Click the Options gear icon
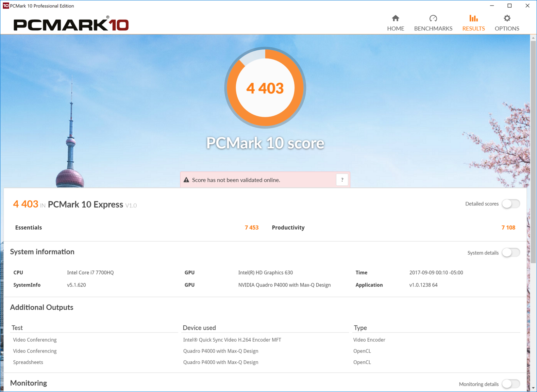This screenshot has width=537, height=392. click(507, 18)
